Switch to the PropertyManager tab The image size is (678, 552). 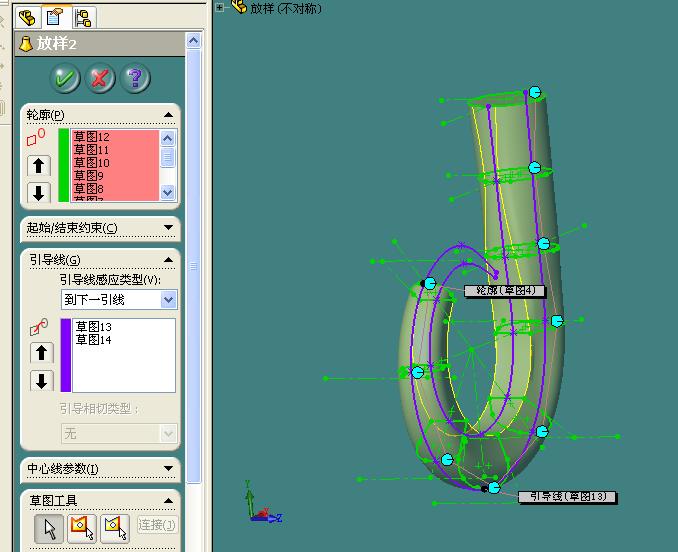55,17
